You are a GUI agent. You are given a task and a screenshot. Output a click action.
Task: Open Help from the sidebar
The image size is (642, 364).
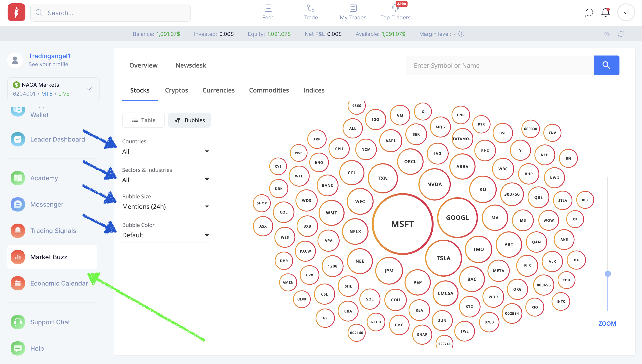tap(27, 348)
